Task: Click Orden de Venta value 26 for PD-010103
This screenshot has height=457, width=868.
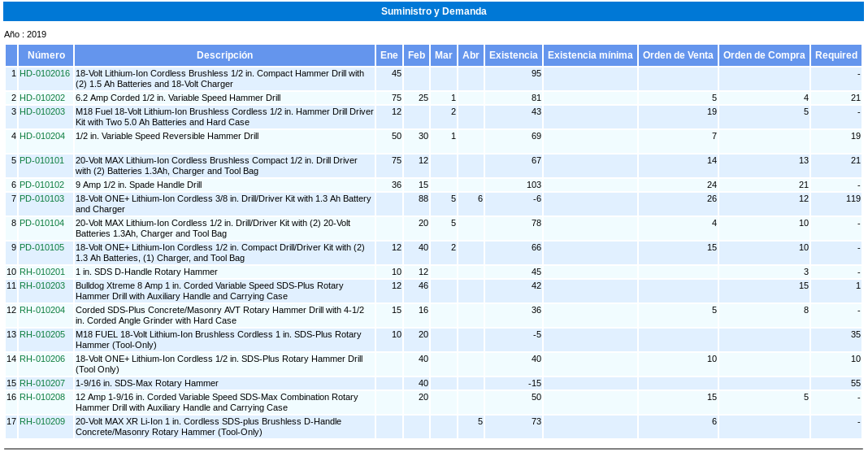Action: point(712,198)
